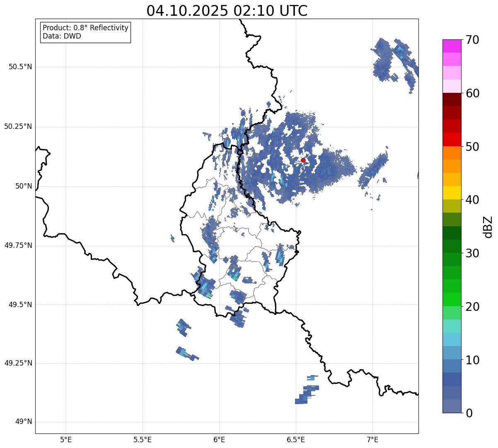This screenshot has height=448, width=498.
Task: Click the 5.5°E longitude tick label
Action: (143, 440)
